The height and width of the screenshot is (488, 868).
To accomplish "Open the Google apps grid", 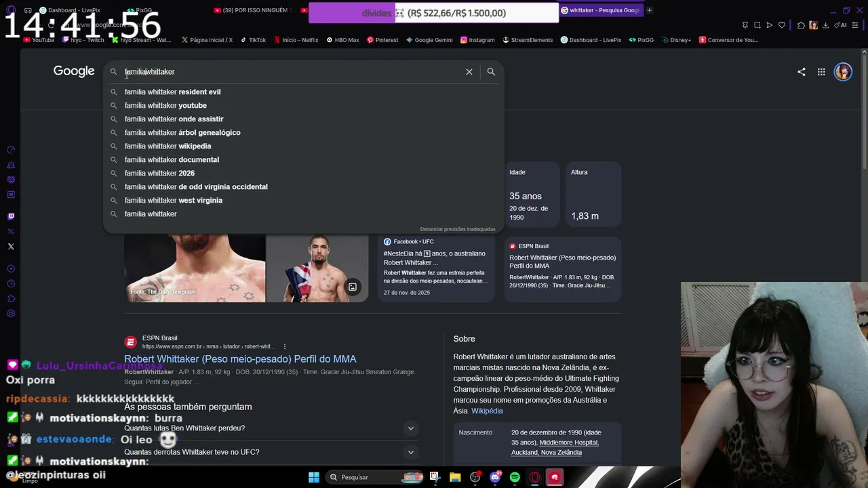I will click(x=821, y=72).
